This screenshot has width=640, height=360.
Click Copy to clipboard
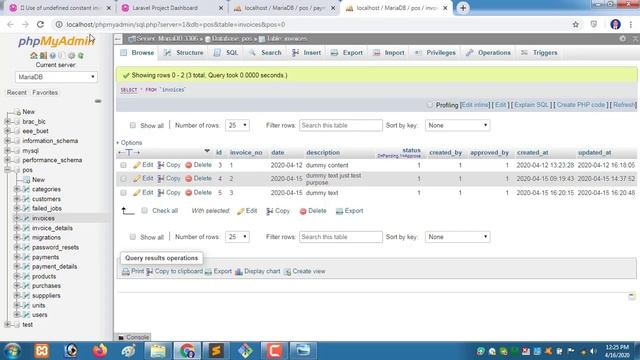tap(174, 271)
